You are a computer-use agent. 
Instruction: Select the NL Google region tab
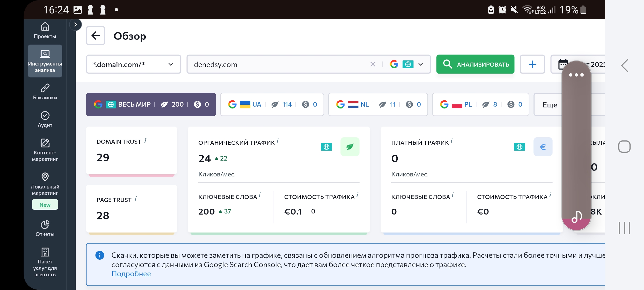tap(378, 104)
